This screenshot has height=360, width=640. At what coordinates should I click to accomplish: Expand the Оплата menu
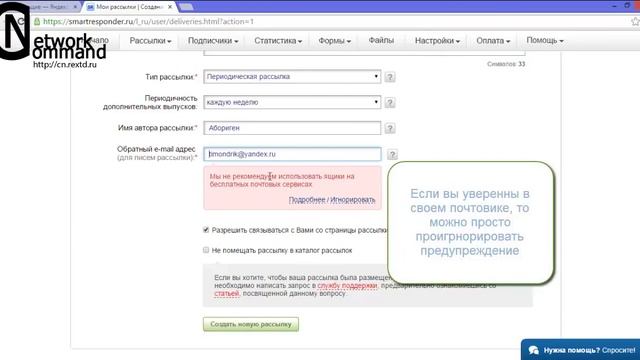pos(493,41)
